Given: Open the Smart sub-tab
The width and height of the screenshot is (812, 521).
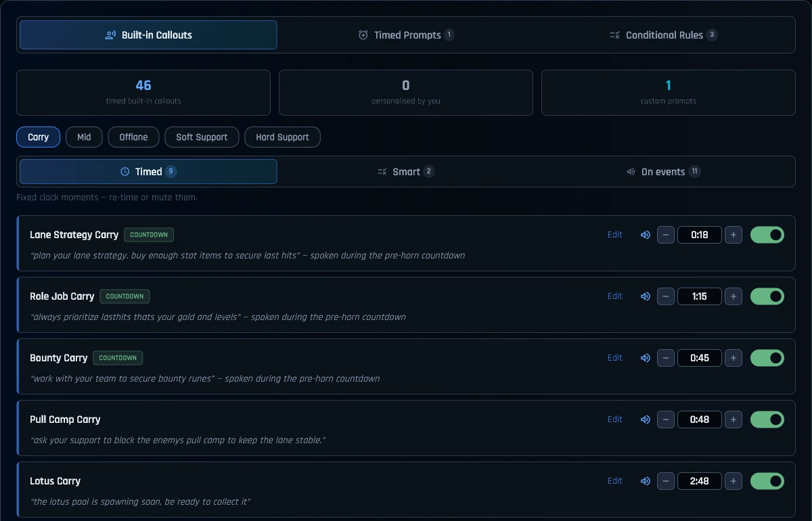Looking at the screenshot, I should [406, 172].
